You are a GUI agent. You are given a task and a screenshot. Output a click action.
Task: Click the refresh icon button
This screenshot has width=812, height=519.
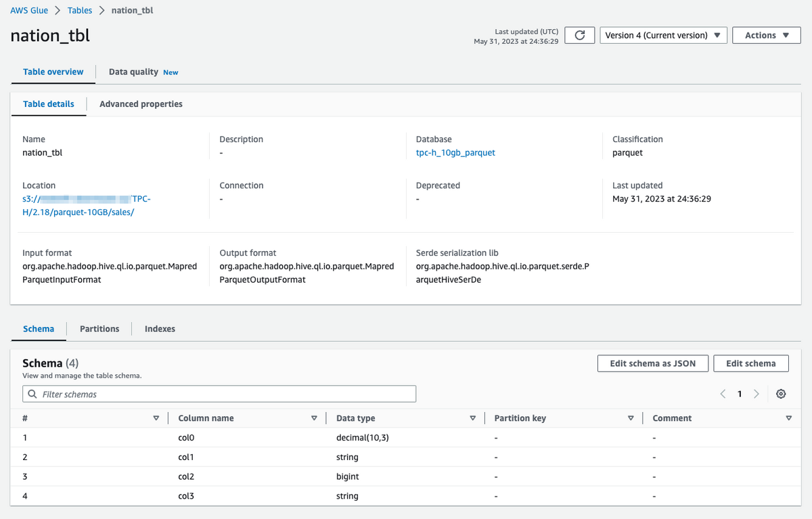(x=579, y=35)
